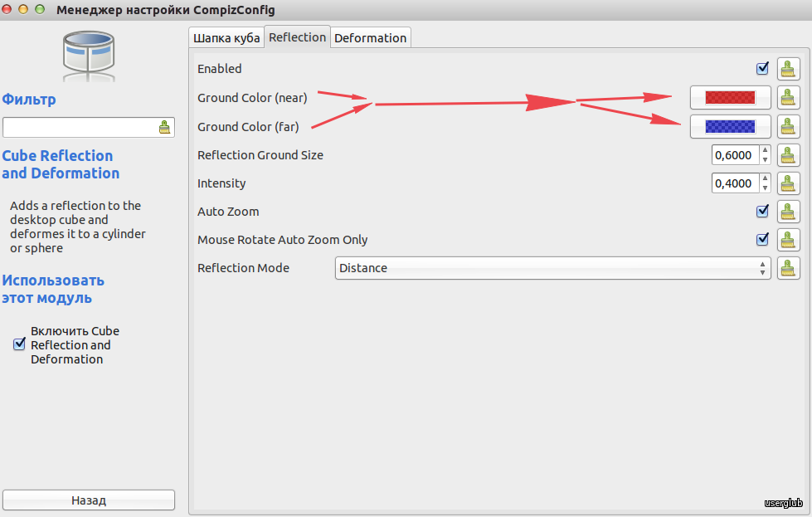
Task: Reset Reflection Ground Size to default
Action: coord(788,155)
